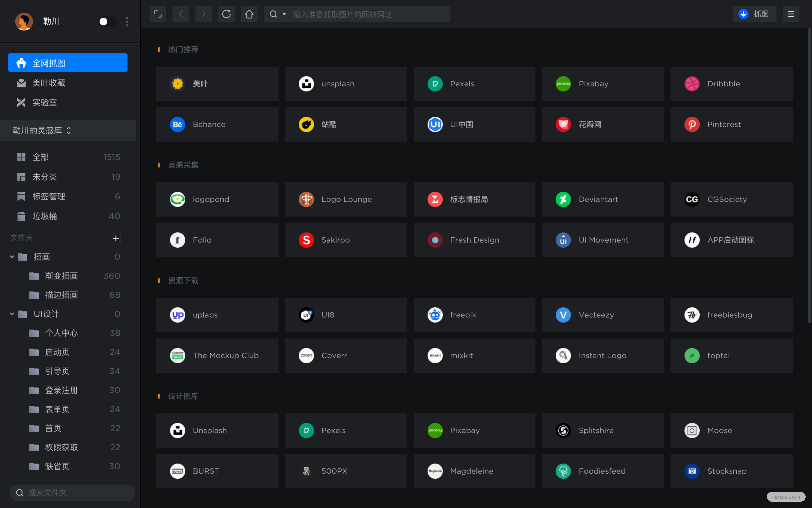
Task: Open the hamburger menu at top right
Action: tap(791, 14)
